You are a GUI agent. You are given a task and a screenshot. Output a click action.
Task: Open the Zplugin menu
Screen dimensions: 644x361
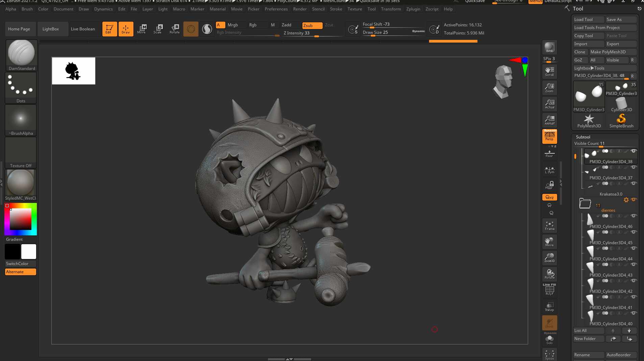click(413, 9)
